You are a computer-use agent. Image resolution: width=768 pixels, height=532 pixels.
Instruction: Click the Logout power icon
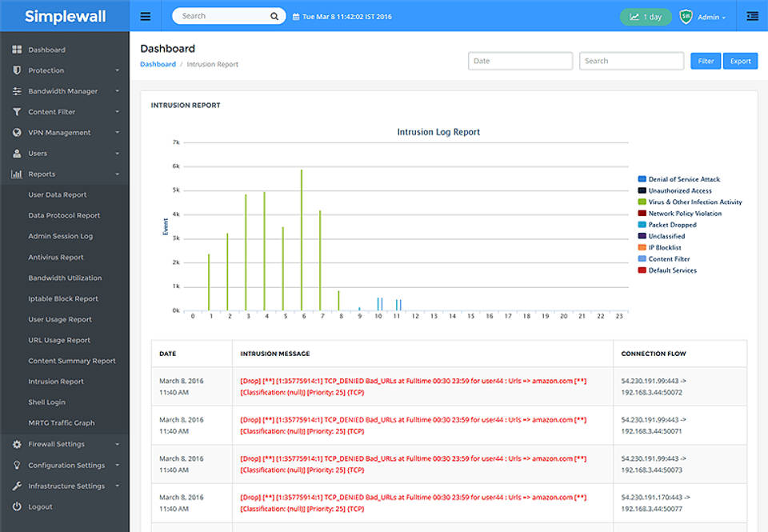(18, 506)
